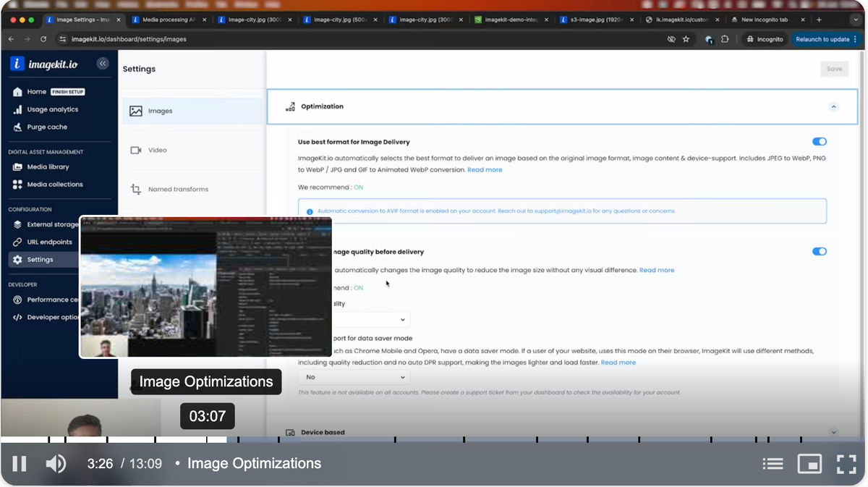
Task: Seek on the video progress bar
Action: click(434, 439)
